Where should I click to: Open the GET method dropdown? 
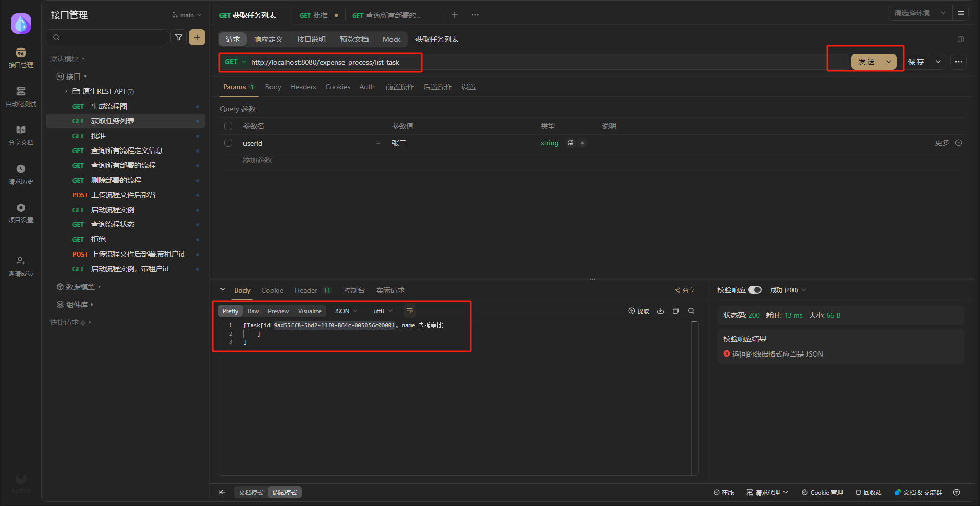[234, 62]
